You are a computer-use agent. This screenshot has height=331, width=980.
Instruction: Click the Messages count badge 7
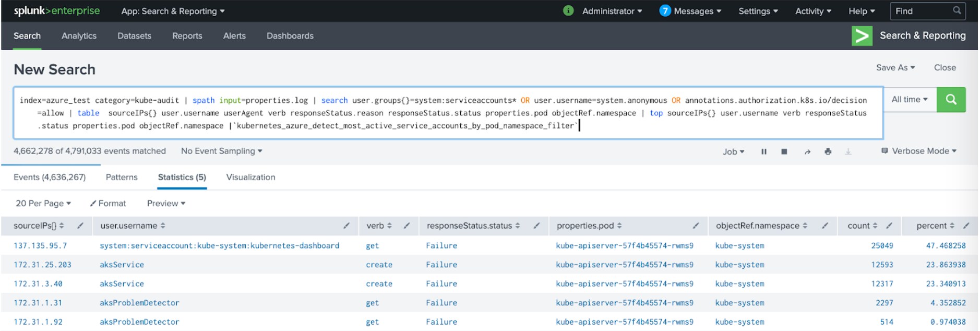665,11
